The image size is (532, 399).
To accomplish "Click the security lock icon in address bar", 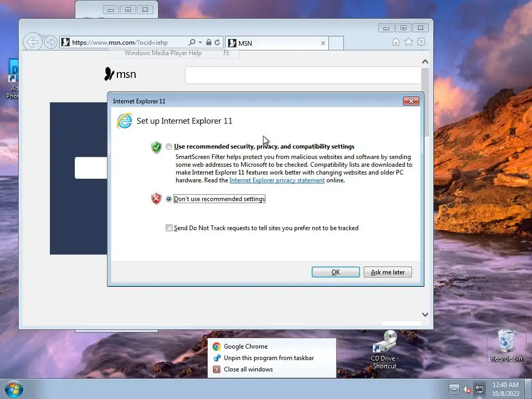I will tap(209, 42).
